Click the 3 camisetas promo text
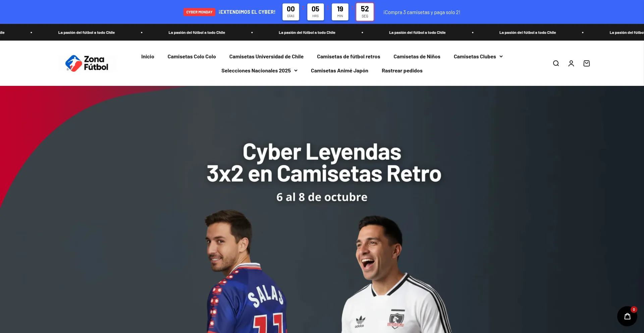The width and height of the screenshot is (644, 333). (422, 12)
